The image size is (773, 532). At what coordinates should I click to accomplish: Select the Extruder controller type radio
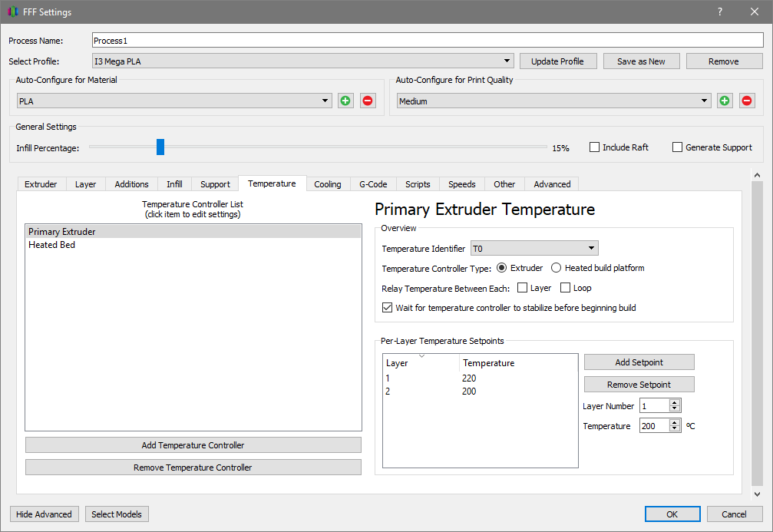pos(501,268)
